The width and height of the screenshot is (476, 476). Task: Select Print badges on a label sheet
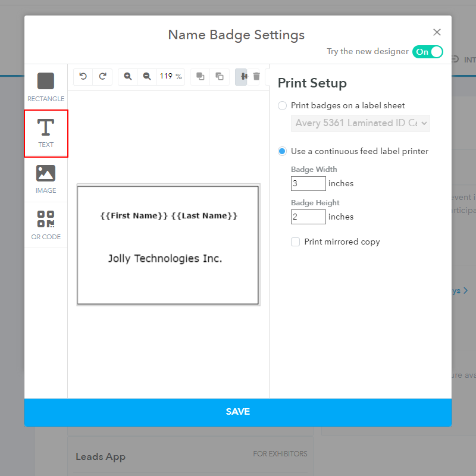283,105
